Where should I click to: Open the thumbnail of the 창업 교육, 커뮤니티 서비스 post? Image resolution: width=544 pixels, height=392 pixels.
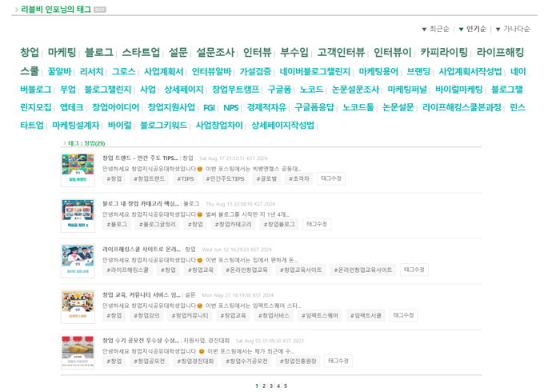tap(78, 306)
